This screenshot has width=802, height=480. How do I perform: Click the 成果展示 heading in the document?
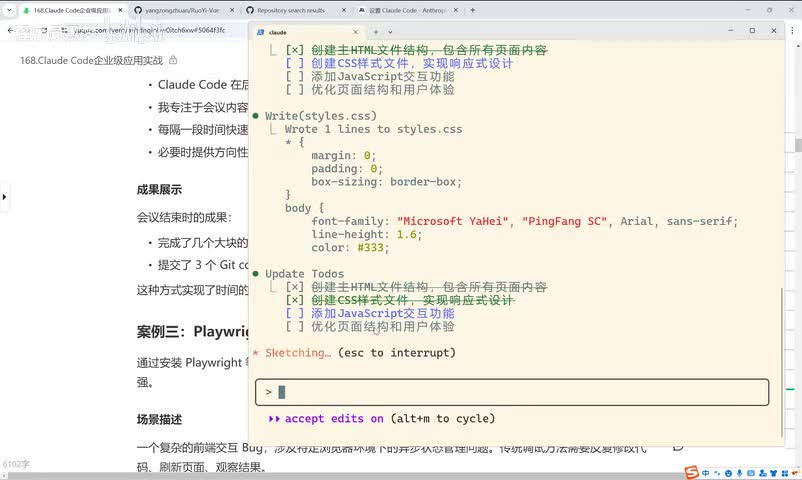[x=159, y=190]
